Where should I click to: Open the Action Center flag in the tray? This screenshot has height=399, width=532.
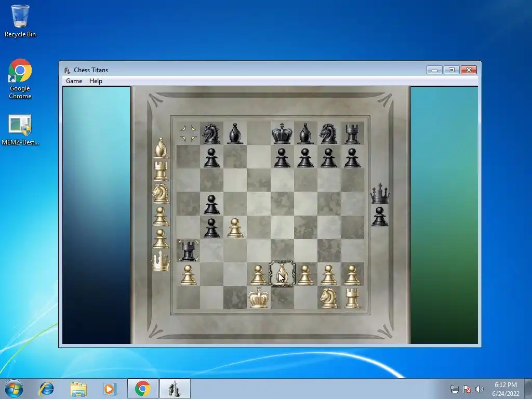click(x=467, y=389)
